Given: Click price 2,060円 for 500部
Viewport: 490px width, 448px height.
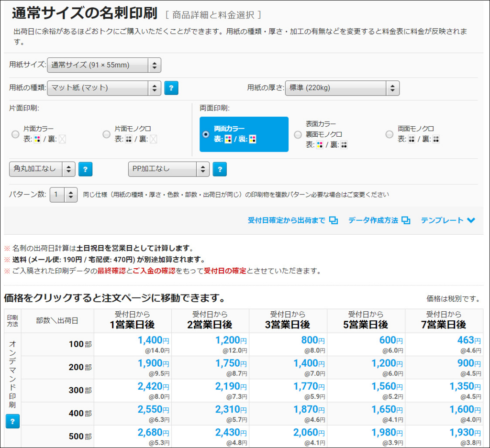Looking at the screenshot, I should pyautogui.click(x=309, y=433).
